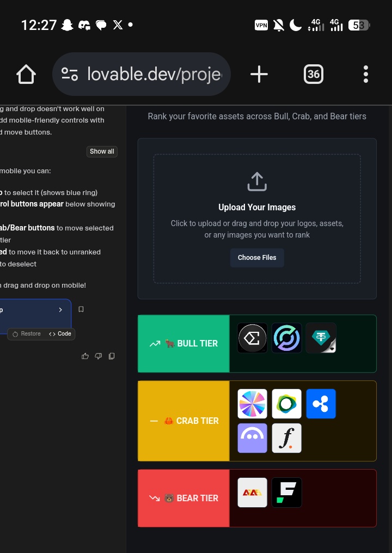
Task: Tap the Discord notification icon
Action: click(84, 25)
